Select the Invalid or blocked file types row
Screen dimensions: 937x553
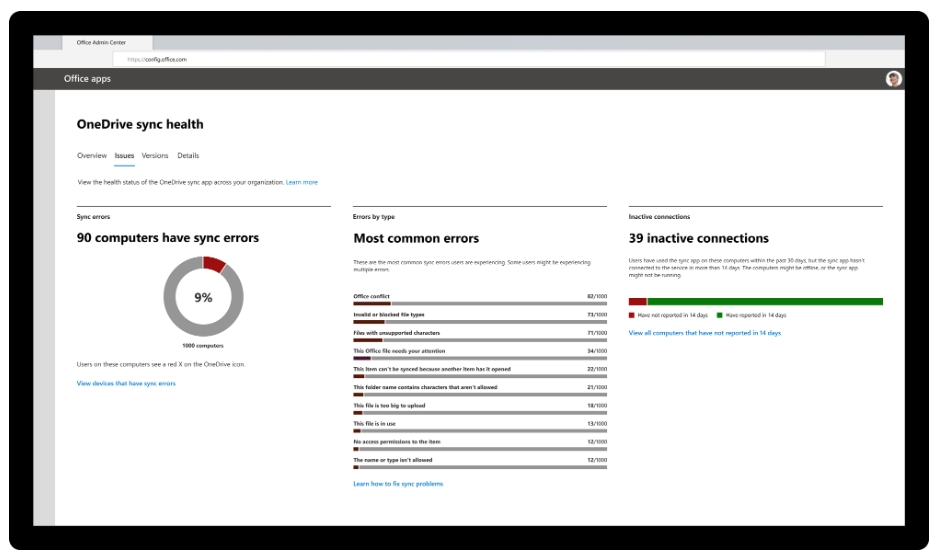480,315
